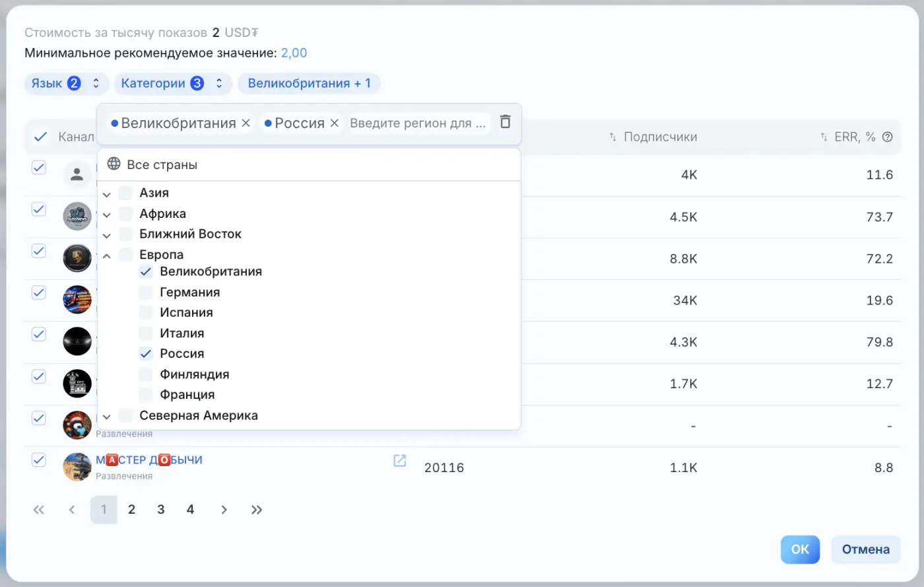This screenshot has width=924, height=587.
Task: Go to the previous results page
Action: pyautogui.click(x=72, y=510)
